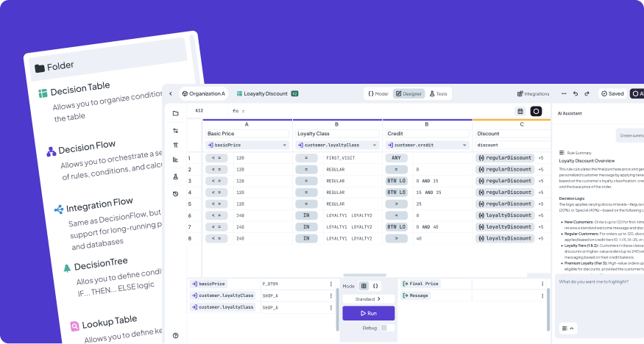Switch to the Tests tab
The height and width of the screenshot is (344, 644).
pyautogui.click(x=438, y=94)
